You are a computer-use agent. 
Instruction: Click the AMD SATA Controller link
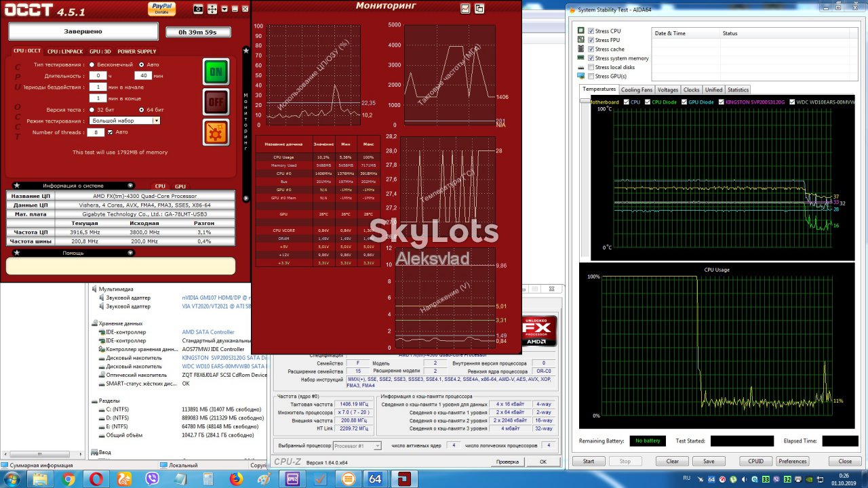point(208,332)
